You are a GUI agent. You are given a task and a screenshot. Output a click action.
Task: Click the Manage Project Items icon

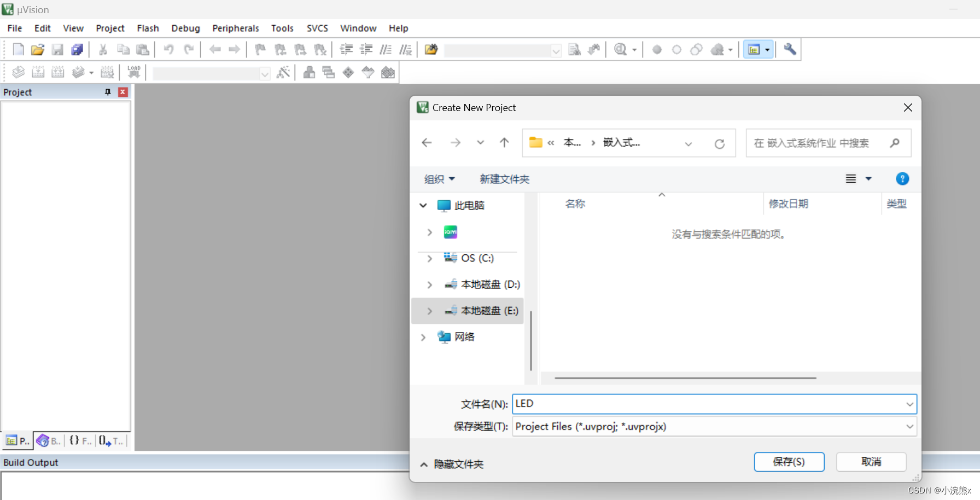309,72
